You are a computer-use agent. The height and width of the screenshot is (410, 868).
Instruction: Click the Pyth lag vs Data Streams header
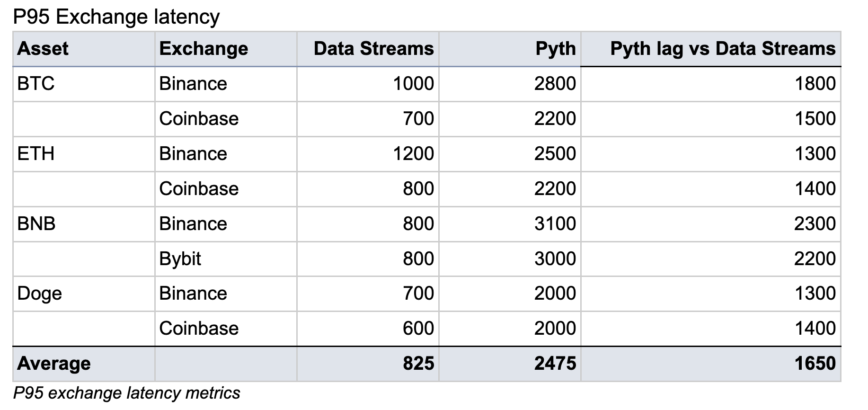(723, 49)
